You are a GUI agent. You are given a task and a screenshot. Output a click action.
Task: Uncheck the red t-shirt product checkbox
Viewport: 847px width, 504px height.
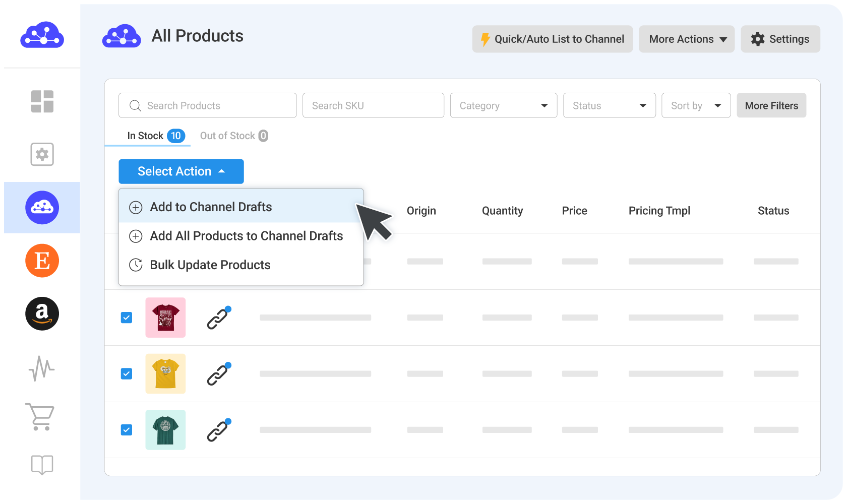click(127, 318)
